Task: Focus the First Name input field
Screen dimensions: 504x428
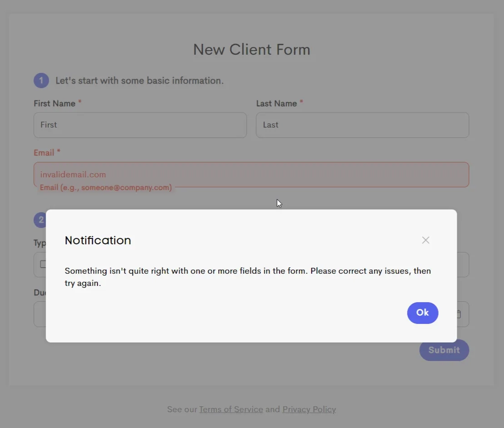Action: point(140,125)
